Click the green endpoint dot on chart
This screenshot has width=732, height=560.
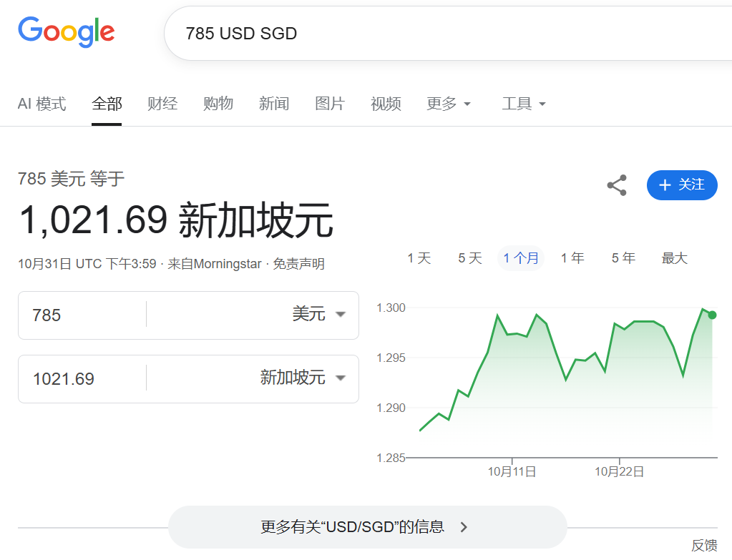click(712, 315)
